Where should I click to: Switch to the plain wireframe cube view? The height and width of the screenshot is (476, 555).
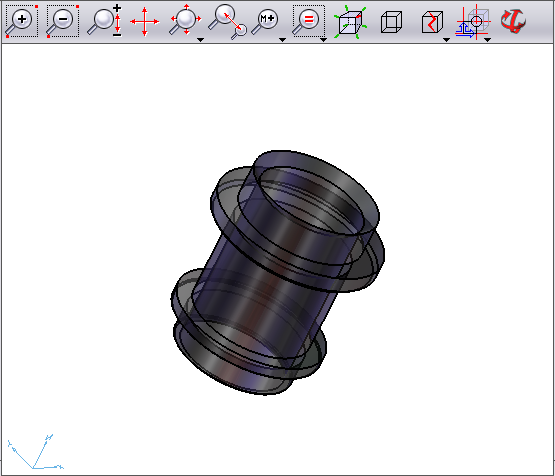coord(391,22)
